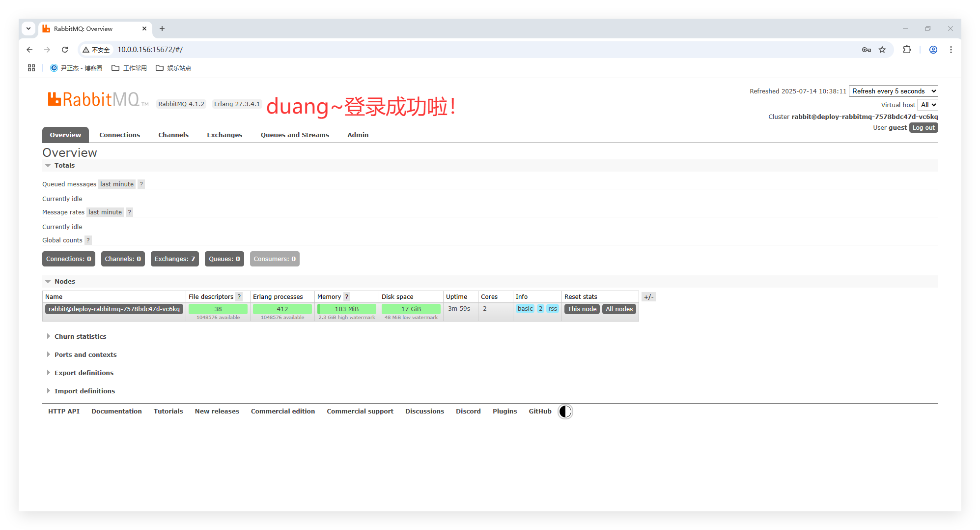Open a new browser tab
The width and height of the screenshot is (980, 530).
[162, 29]
